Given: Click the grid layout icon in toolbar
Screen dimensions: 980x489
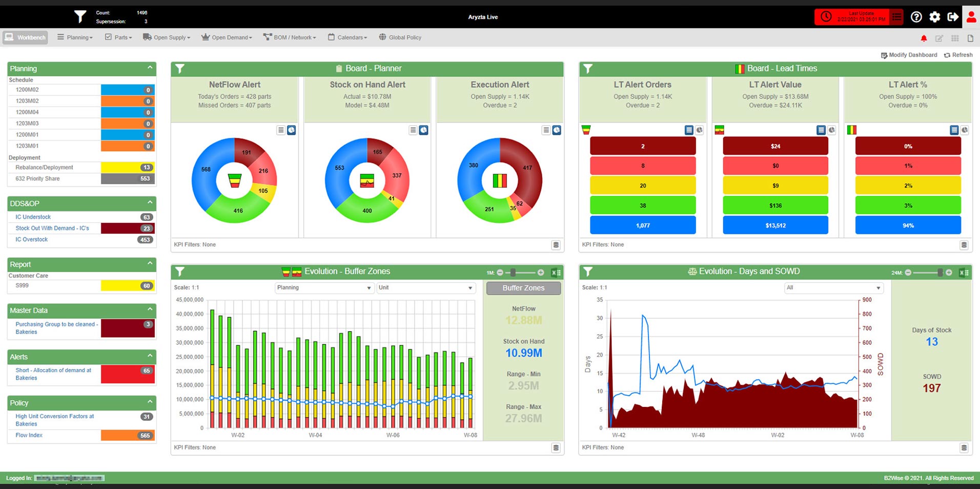Looking at the screenshot, I should click(955, 38).
